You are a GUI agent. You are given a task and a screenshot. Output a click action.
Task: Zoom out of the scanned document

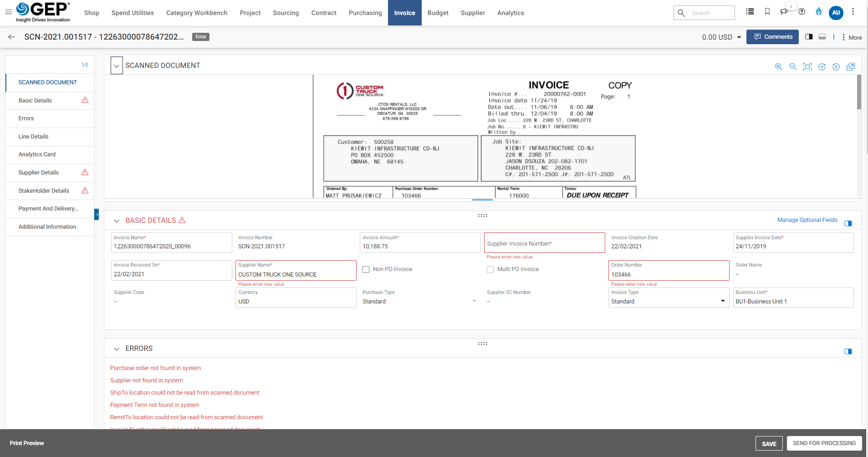click(793, 67)
